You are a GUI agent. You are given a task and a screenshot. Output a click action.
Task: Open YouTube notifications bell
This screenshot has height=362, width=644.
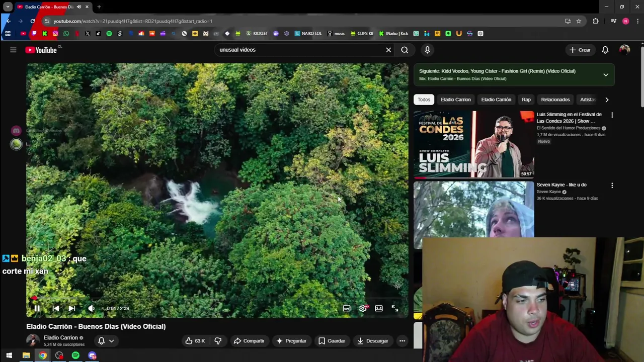coord(605,50)
